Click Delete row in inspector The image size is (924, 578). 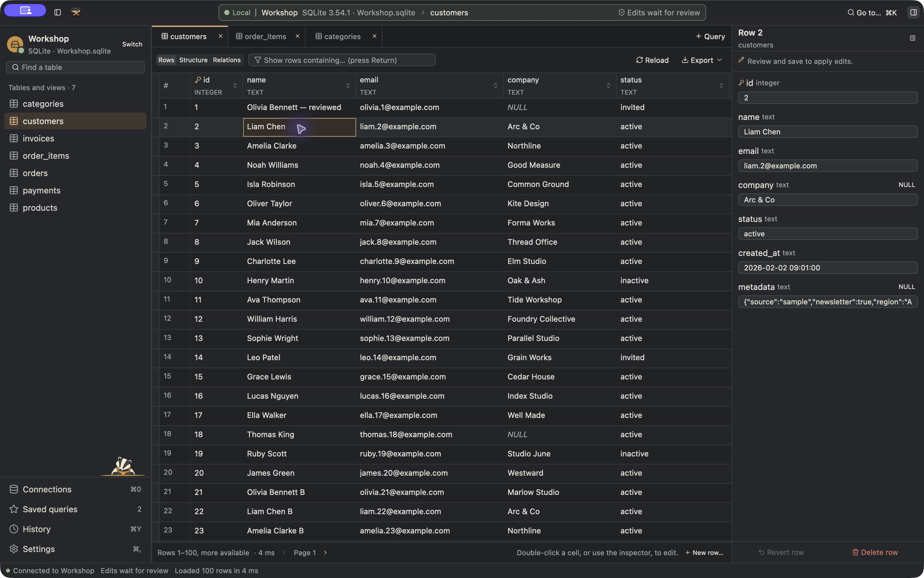pyautogui.click(x=875, y=552)
